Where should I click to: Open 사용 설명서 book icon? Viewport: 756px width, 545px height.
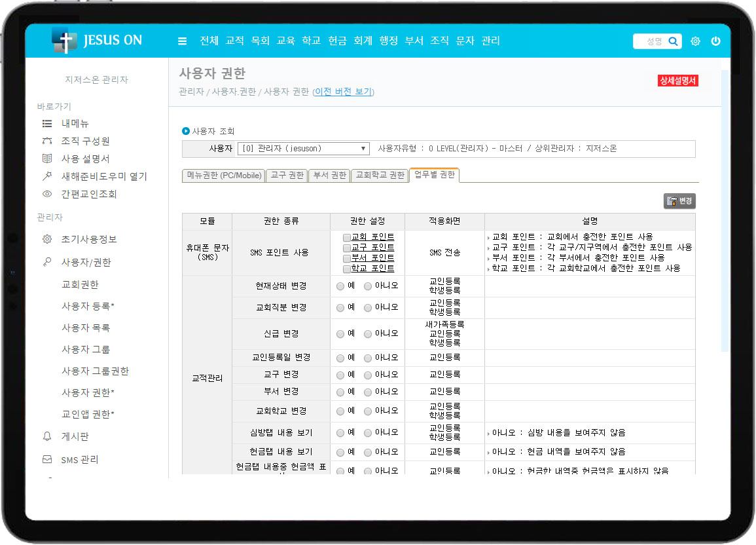click(47, 159)
